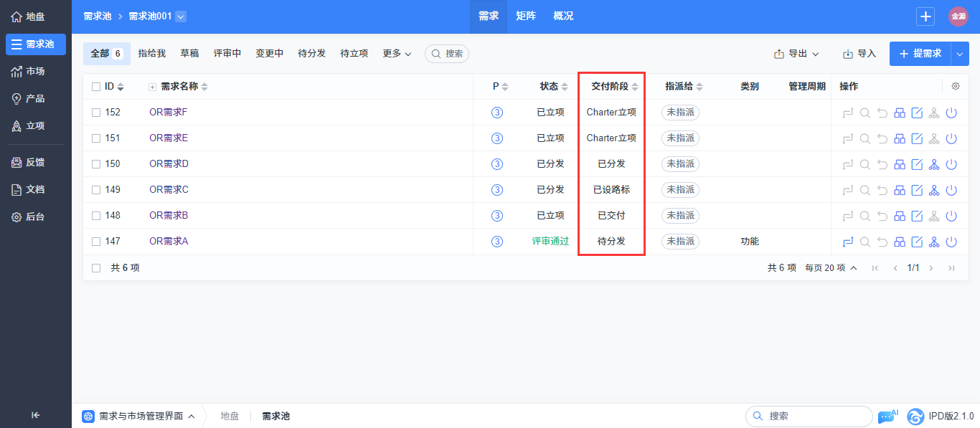
Task: Filter by 评审中 tab
Action: coord(227,54)
